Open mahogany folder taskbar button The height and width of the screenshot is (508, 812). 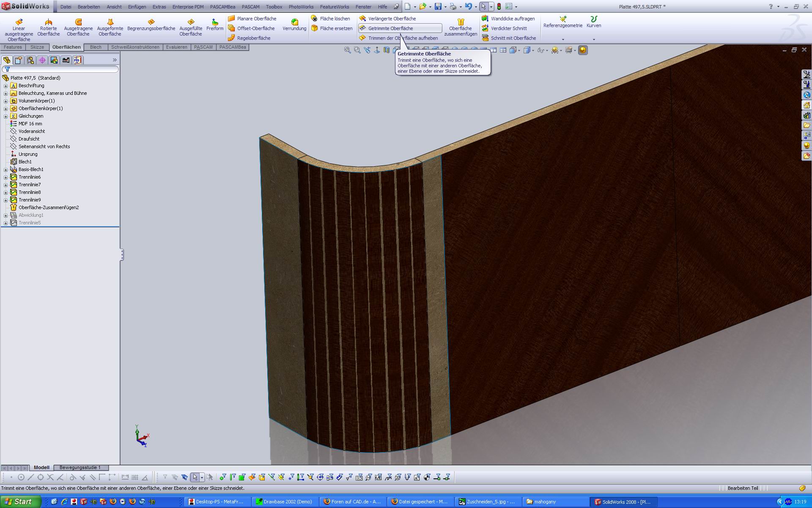tap(555, 502)
